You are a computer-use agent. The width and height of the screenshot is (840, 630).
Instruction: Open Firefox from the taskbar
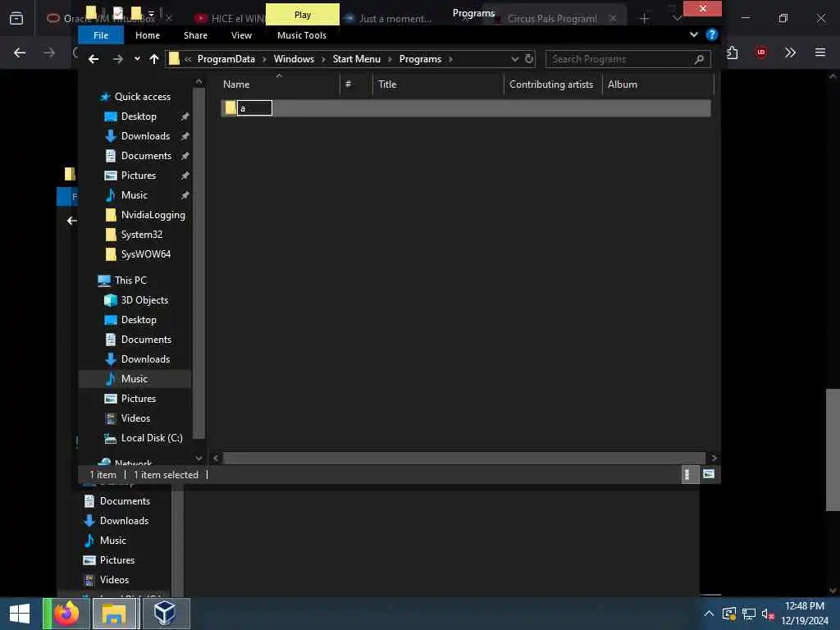(x=66, y=614)
